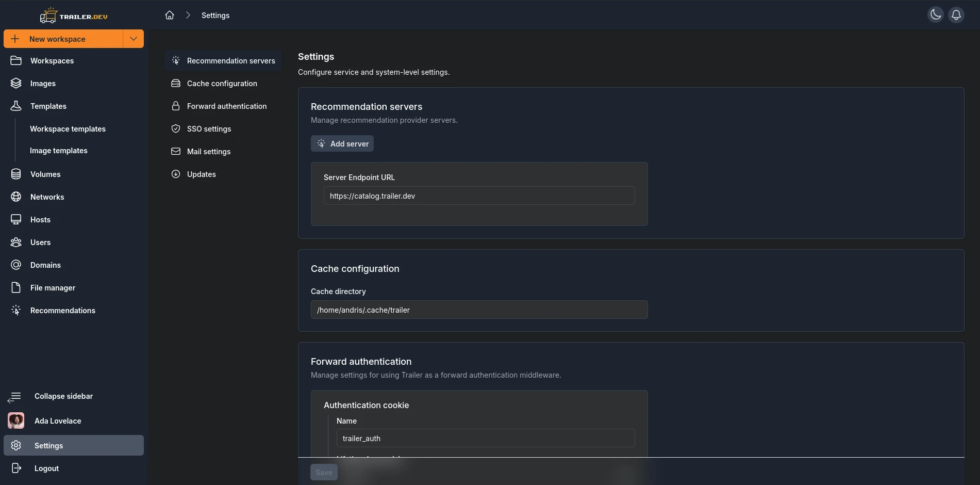Click Ada Lovelace user name
The height and width of the screenshot is (485, 980).
click(x=58, y=421)
